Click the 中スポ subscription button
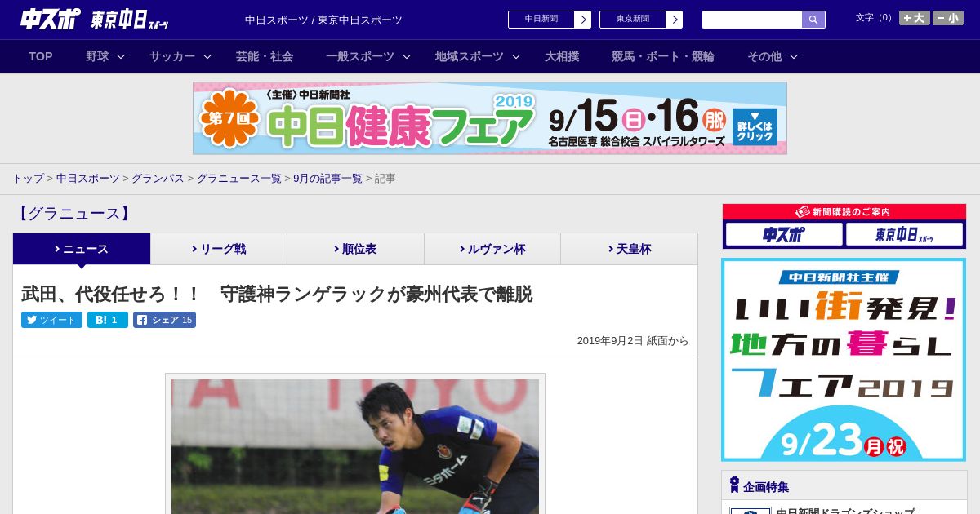980x514 pixels. tap(784, 235)
